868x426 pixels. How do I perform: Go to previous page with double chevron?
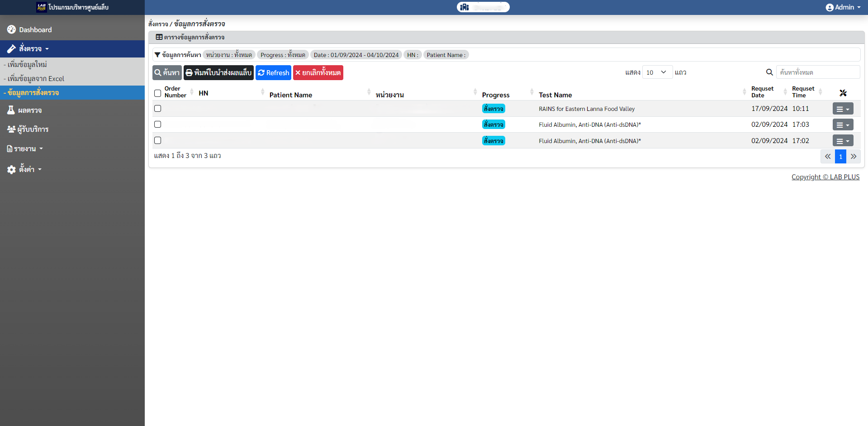point(827,157)
